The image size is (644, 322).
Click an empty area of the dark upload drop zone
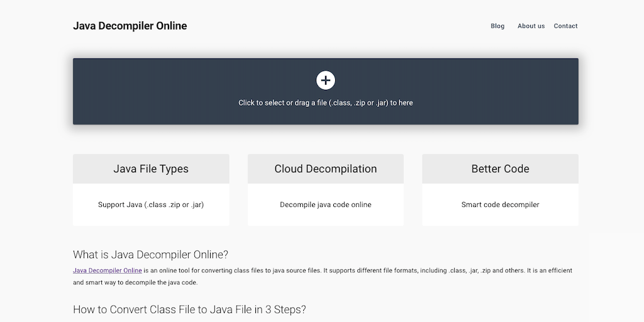pyautogui.click(x=157, y=91)
